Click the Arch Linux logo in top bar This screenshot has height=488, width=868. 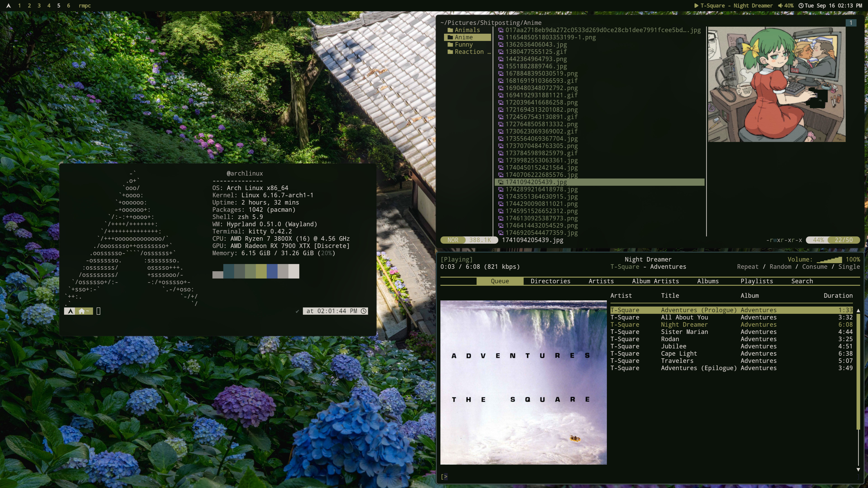pos(8,5)
